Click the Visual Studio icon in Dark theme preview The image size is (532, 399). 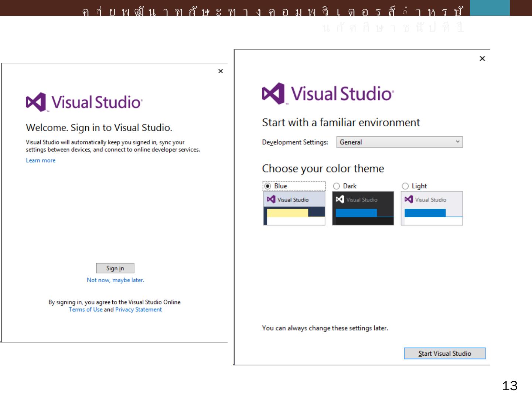(340, 199)
